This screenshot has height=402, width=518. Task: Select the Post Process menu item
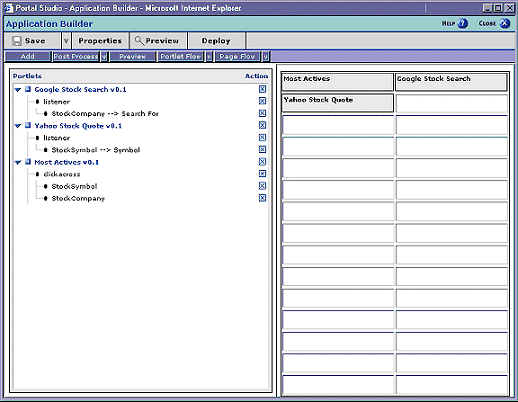point(76,56)
